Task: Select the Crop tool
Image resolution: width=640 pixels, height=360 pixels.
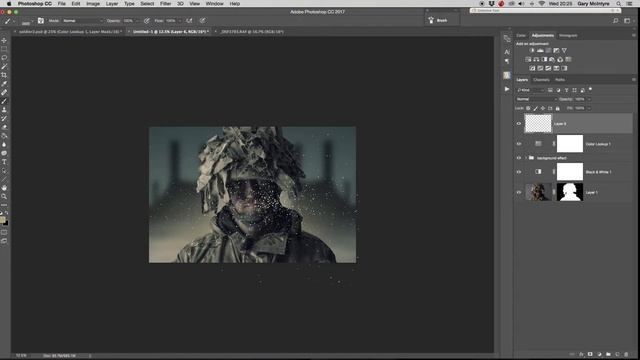Action: pyautogui.click(x=4, y=75)
